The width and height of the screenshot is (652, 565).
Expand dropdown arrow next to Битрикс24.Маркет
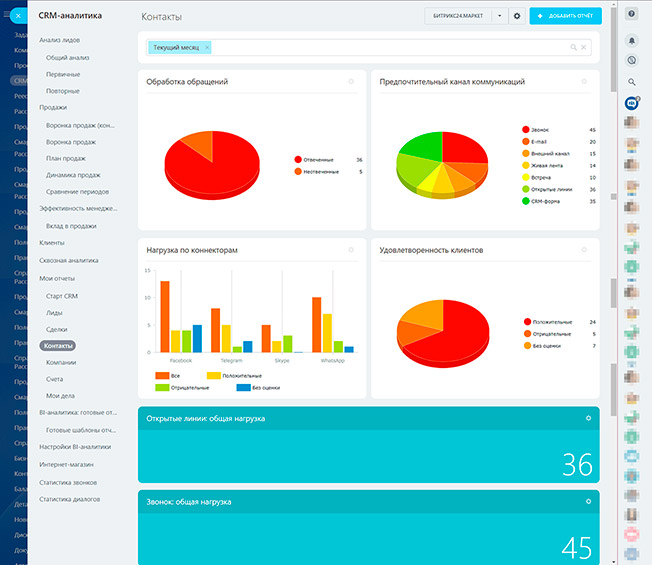point(499,16)
